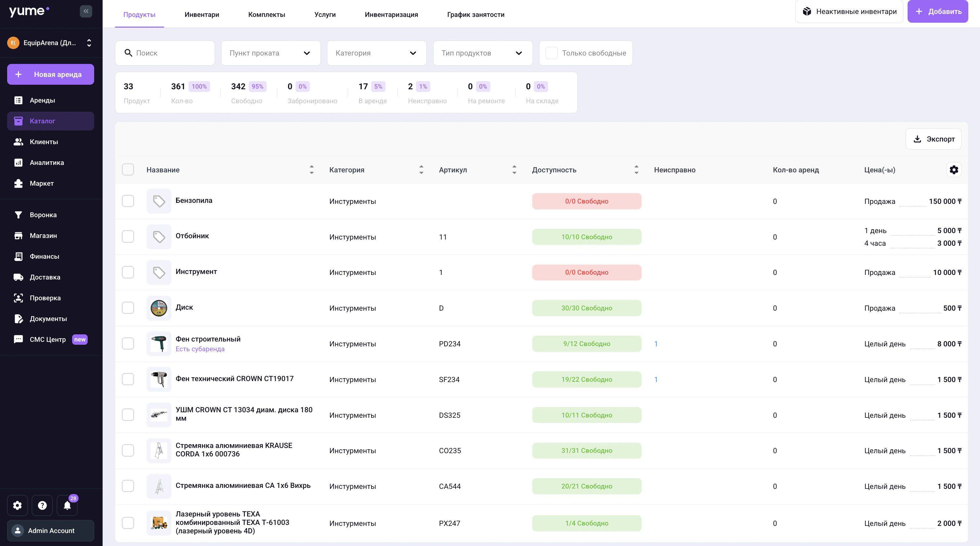Click the Есть субаренда link
Image resolution: width=980 pixels, height=546 pixels.
tap(200, 349)
